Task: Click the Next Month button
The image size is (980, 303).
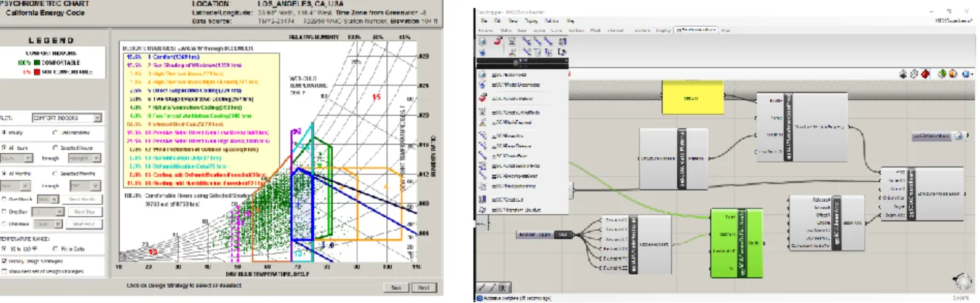Action: pyautogui.click(x=84, y=198)
